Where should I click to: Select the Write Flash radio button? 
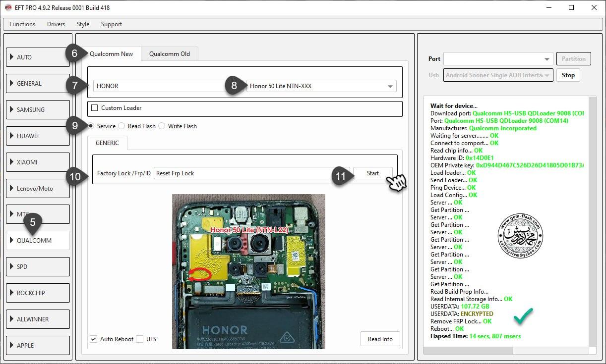pos(162,126)
